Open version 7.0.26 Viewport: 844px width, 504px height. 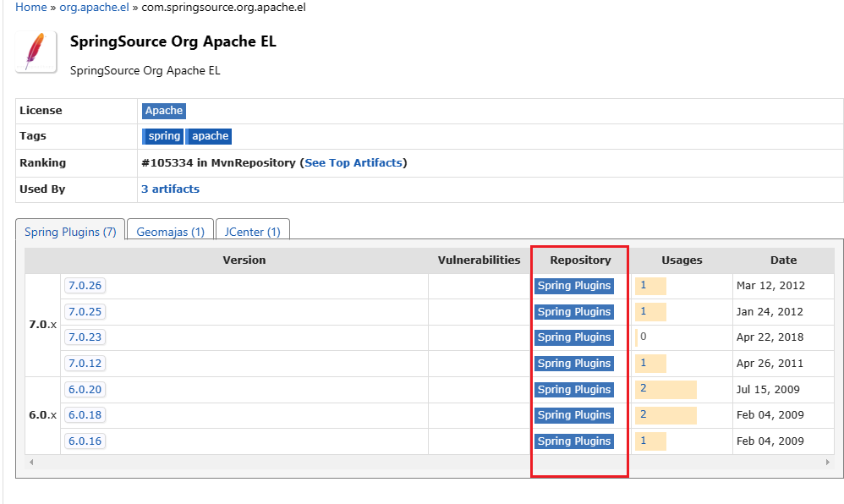85,285
